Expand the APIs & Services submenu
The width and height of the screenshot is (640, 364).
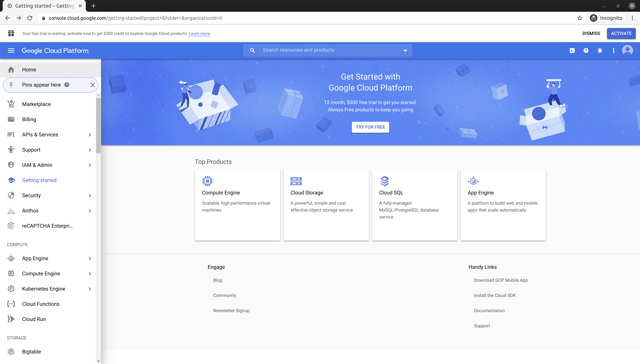90,135
